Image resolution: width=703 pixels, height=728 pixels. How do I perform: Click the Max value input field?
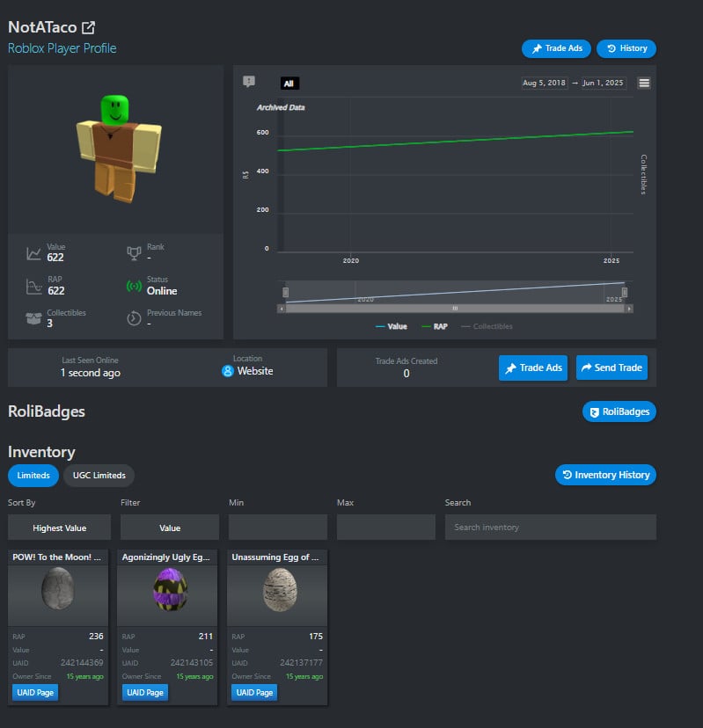pos(386,528)
